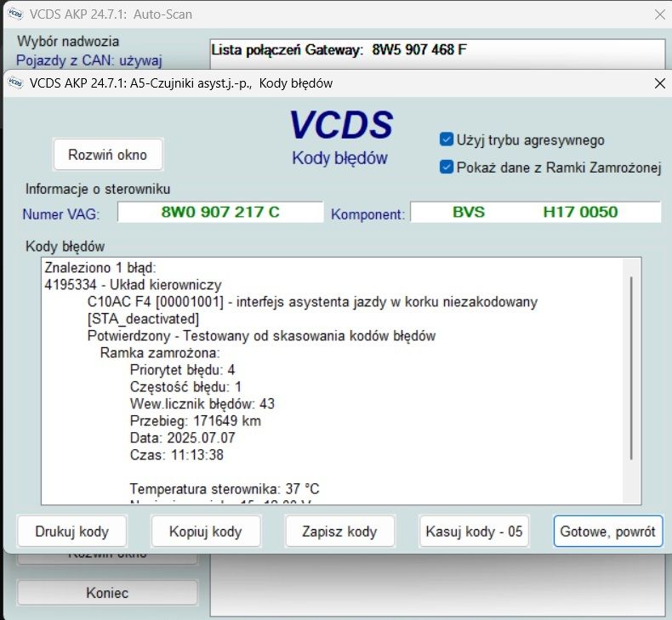Click the Ramka zamrożona heading line
This screenshot has height=620, width=672.
(x=160, y=353)
